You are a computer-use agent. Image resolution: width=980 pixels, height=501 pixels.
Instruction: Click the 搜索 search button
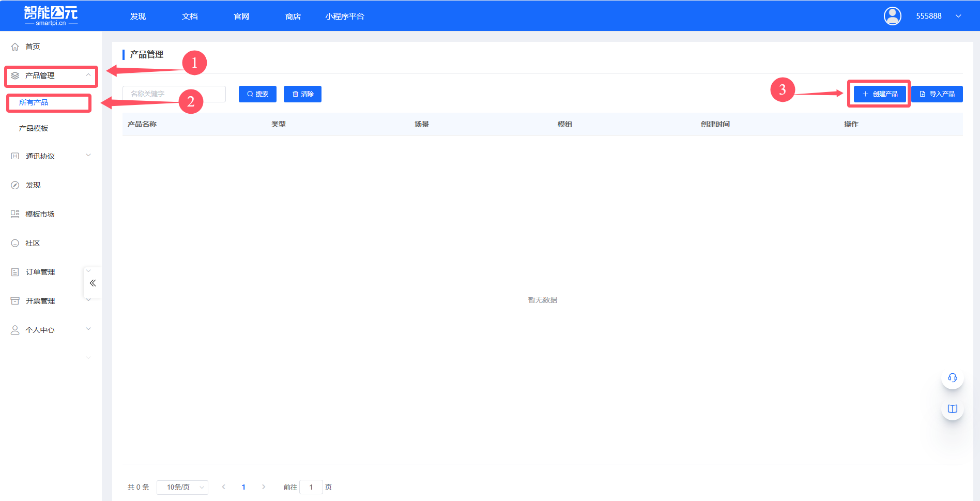coord(257,94)
